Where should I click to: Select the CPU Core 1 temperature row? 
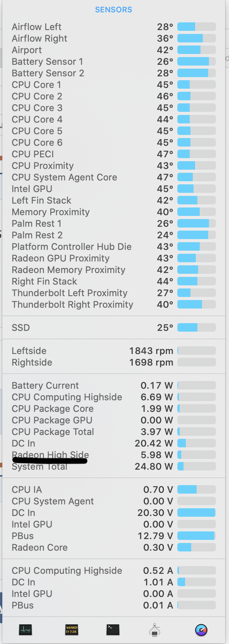[x=114, y=85]
